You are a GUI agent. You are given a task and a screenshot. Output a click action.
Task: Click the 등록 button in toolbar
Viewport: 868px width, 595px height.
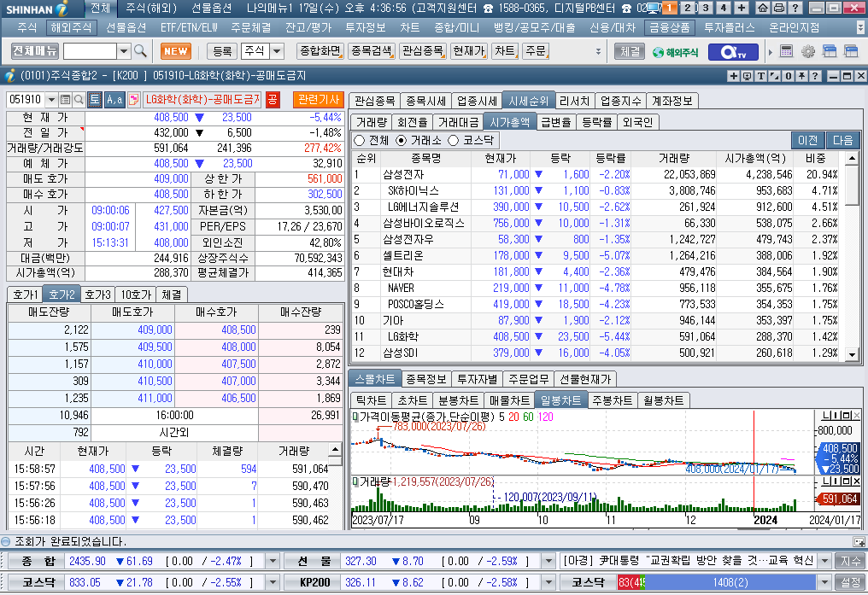tap(222, 51)
